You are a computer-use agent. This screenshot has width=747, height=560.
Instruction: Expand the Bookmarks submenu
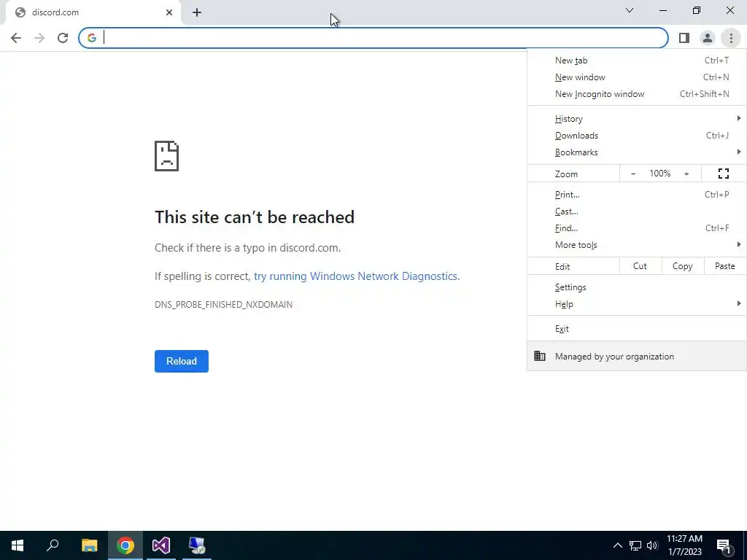point(636,152)
